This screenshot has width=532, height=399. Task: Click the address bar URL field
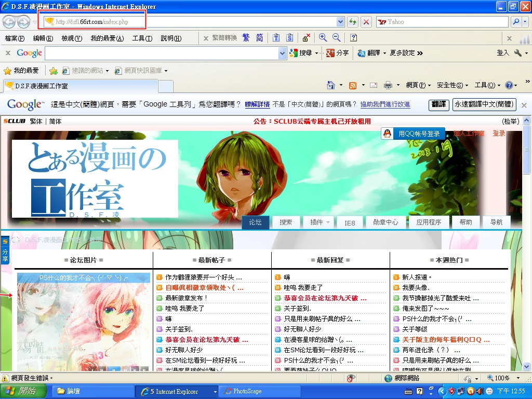click(x=195, y=22)
